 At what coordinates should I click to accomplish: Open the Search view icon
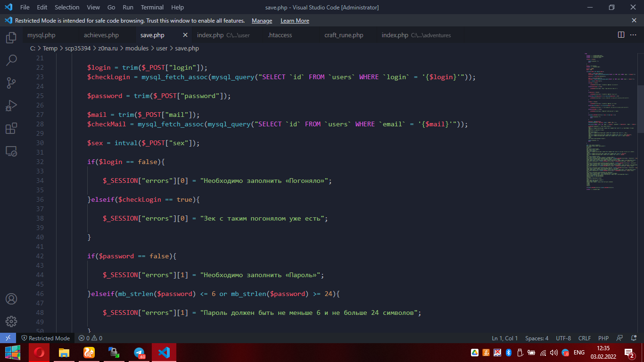click(11, 60)
